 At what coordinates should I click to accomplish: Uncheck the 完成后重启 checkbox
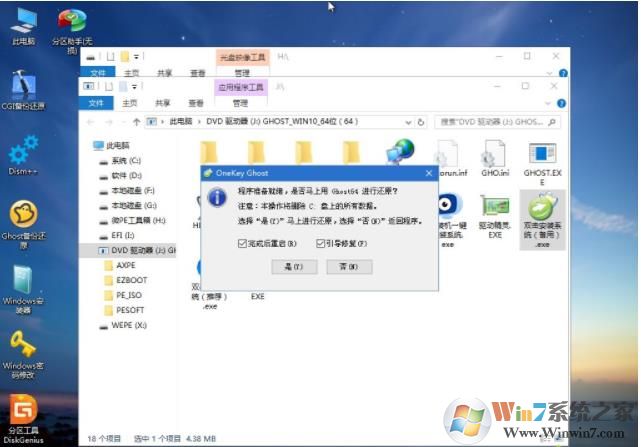tap(243, 243)
